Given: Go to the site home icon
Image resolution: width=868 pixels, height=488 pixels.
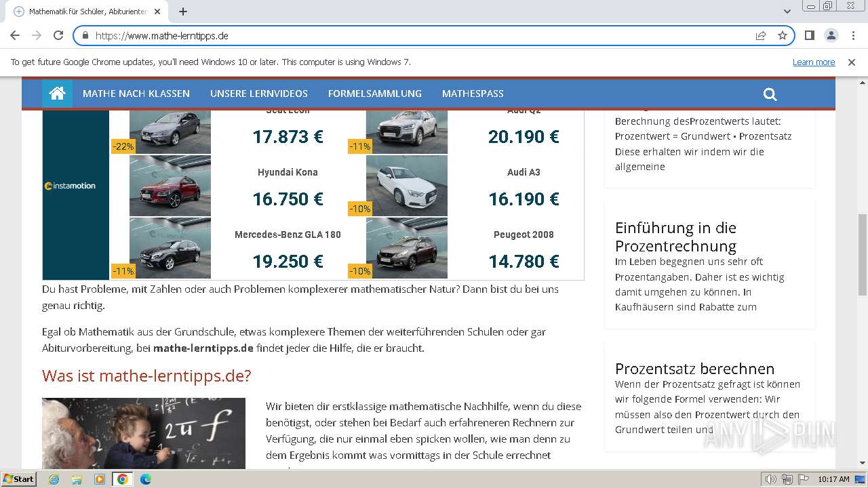Looking at the screenshot, I should point(57,94).
